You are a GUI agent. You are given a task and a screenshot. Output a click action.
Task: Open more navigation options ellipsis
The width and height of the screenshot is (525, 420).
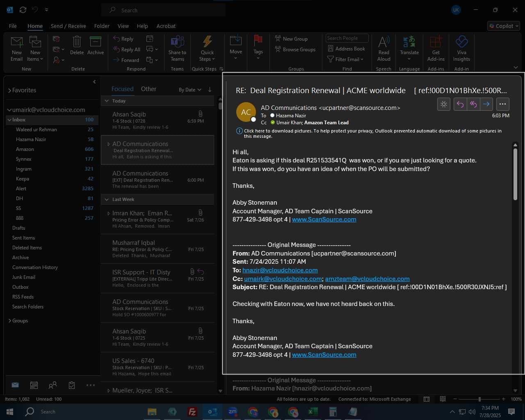91,385
